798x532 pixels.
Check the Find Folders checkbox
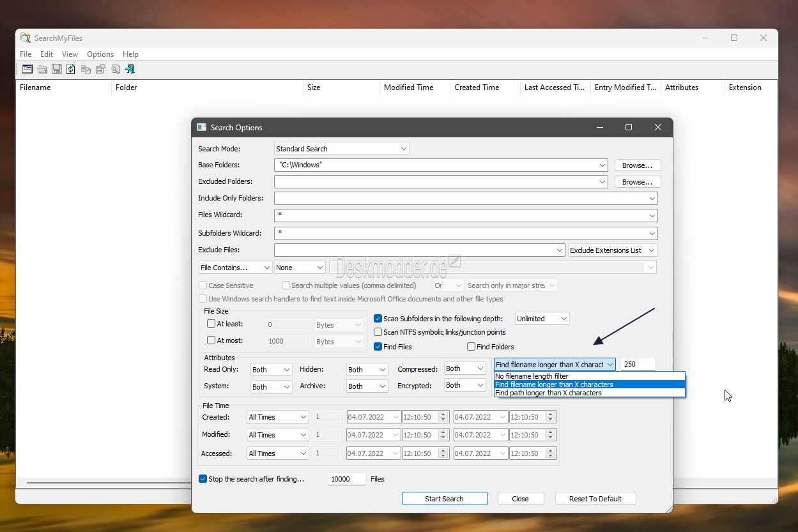471,347
